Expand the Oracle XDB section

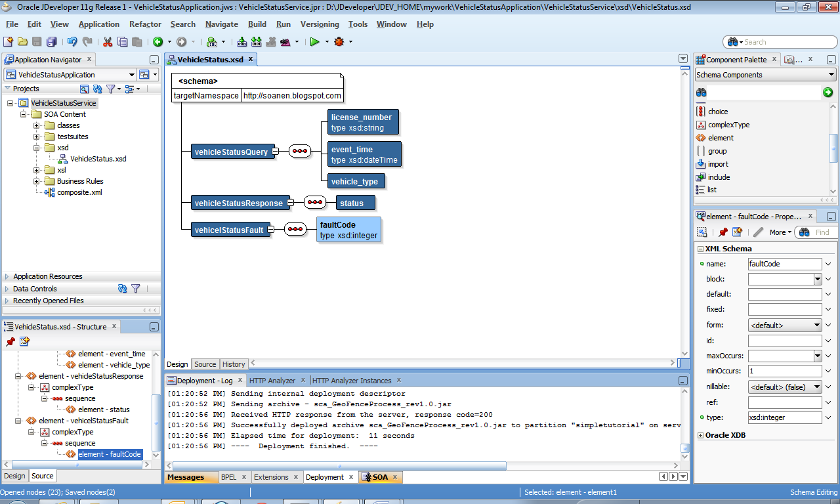tap(700, 435)
